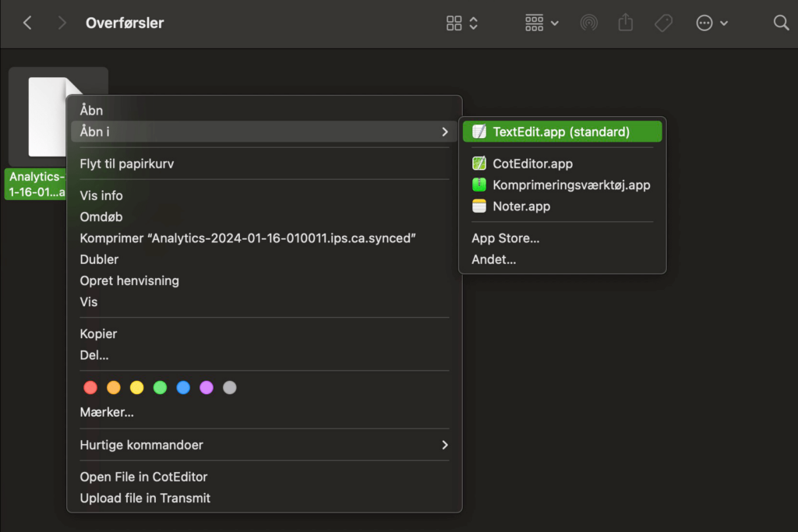Choose Flyt til papirkurv
Screen dimensions: 798x532
pos(264,164)
